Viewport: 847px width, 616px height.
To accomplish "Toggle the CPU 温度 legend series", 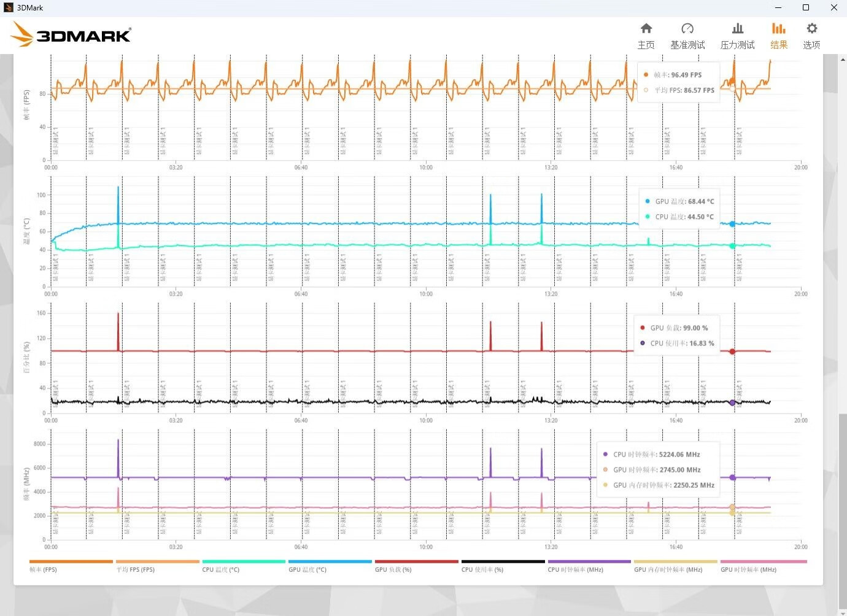I will point(244,565).
